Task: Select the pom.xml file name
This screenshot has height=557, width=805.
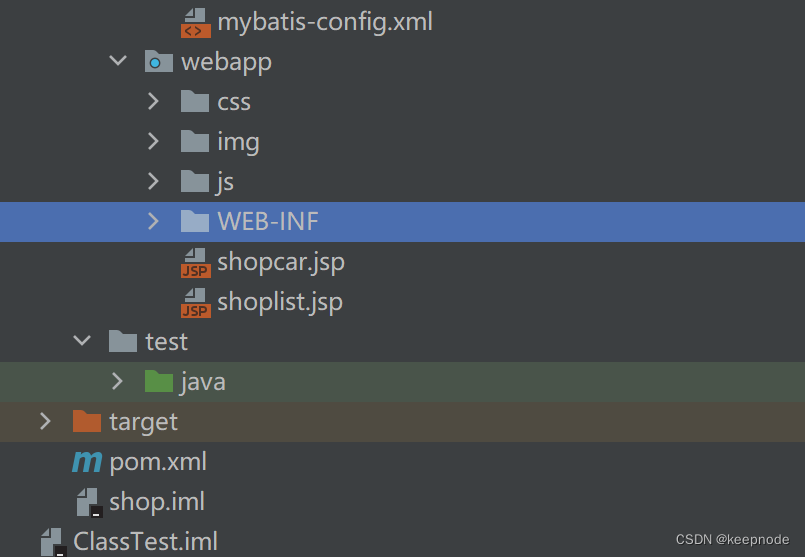Action: coord(158,462)
